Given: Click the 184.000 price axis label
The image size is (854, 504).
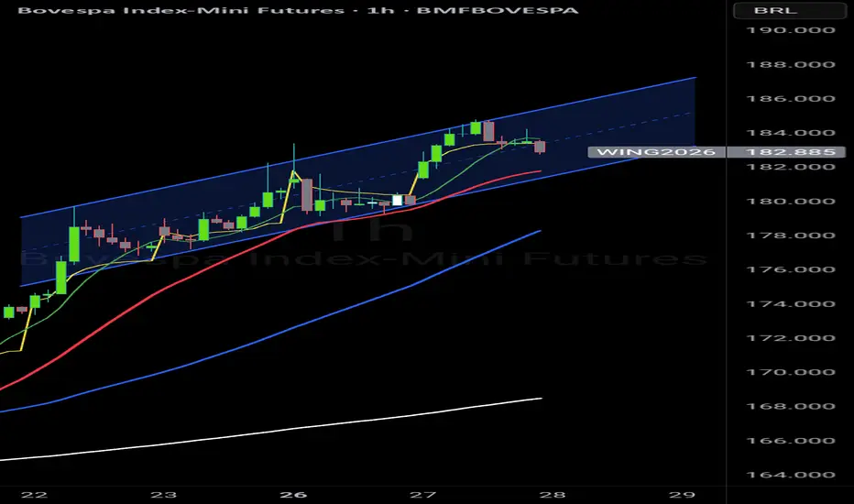Looking at the screenshot, I should (790, 133).
